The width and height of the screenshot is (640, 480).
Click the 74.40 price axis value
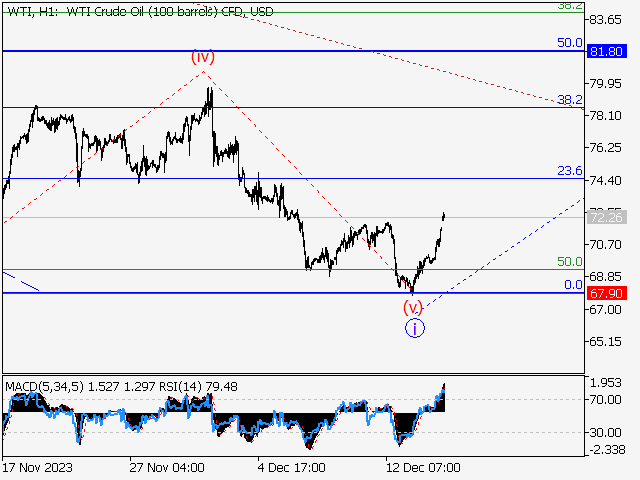point(606,180)
